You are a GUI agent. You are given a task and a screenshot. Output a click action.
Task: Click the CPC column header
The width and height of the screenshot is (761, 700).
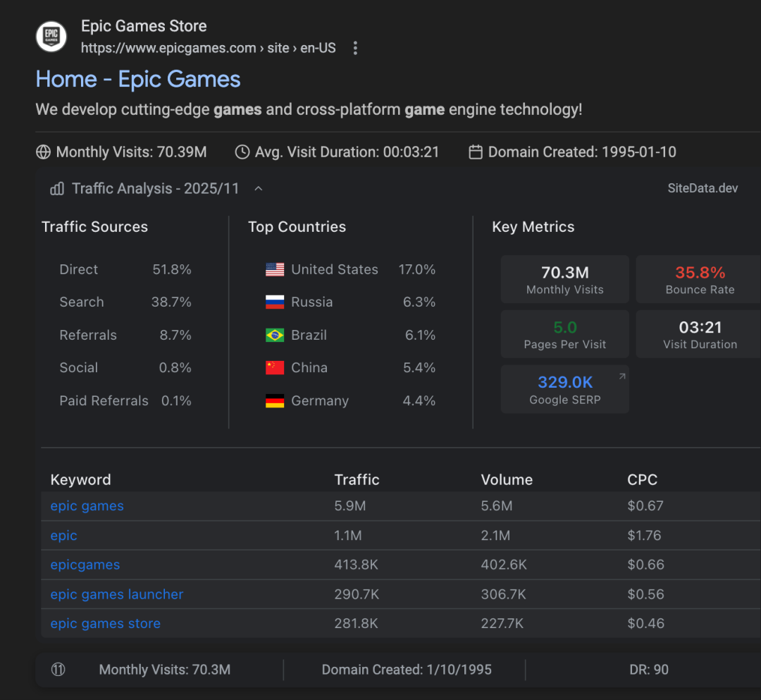(x=642, y=479)
